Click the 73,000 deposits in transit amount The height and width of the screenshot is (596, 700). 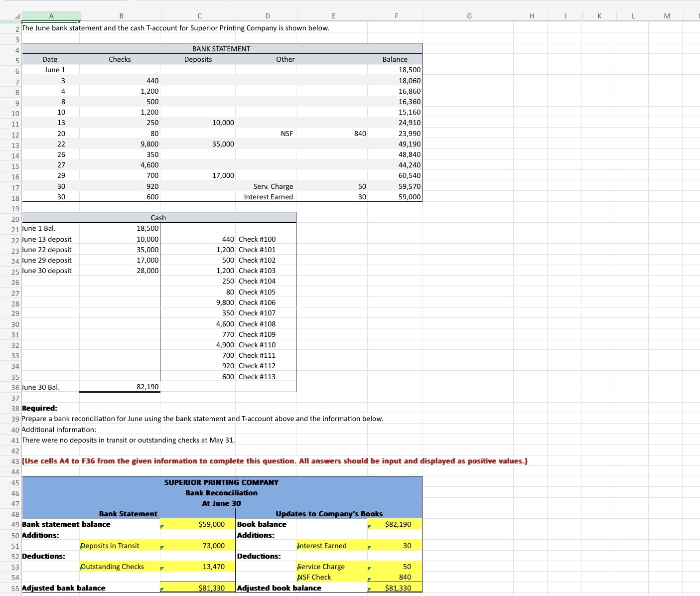pos(199,546)
